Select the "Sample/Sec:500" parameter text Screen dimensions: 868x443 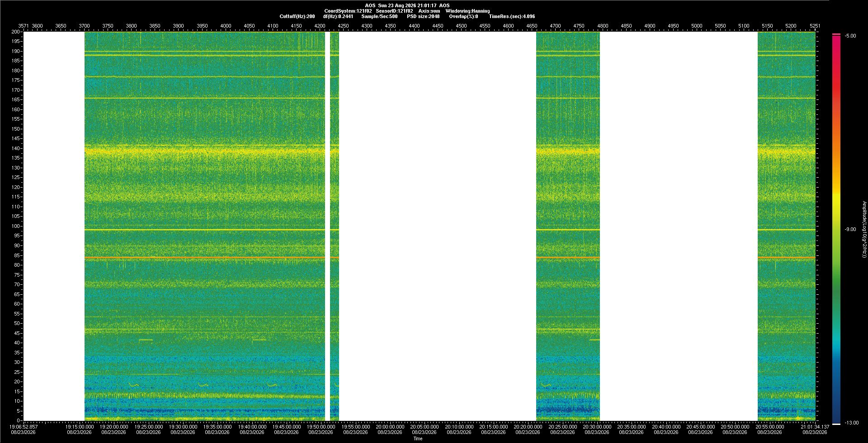(379, 16)
